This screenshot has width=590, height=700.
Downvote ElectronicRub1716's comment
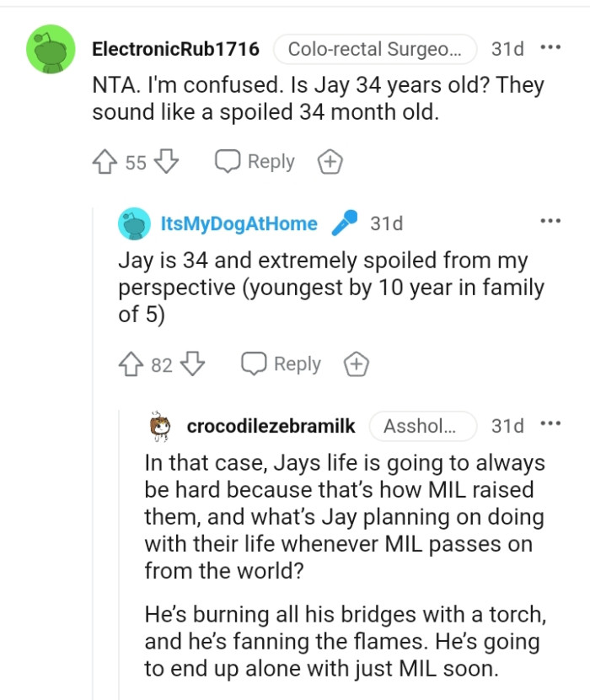[168, 162]
